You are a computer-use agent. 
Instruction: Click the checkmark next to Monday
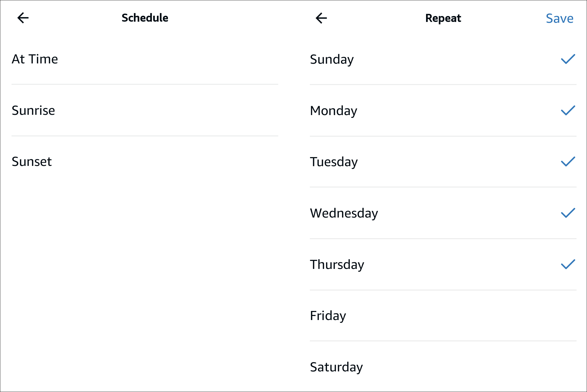(568, 111)
